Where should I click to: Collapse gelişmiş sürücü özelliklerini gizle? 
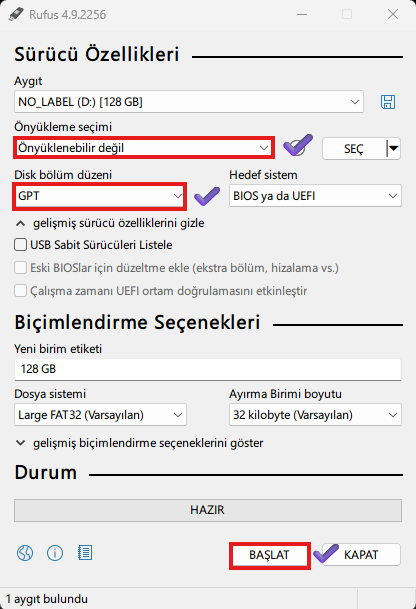pyautogui.click(x=110, y=223)
